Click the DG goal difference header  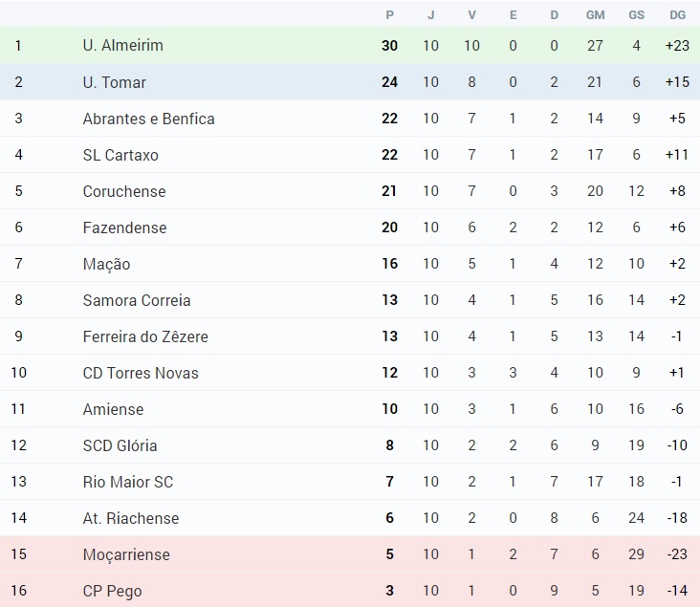point(677,15)
